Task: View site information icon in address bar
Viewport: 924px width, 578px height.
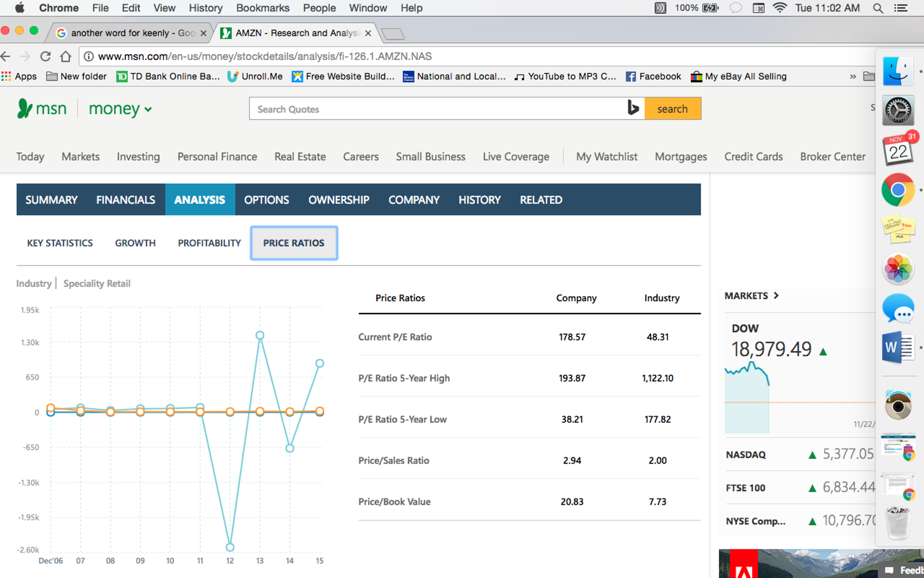Action: tap(89, 56)
